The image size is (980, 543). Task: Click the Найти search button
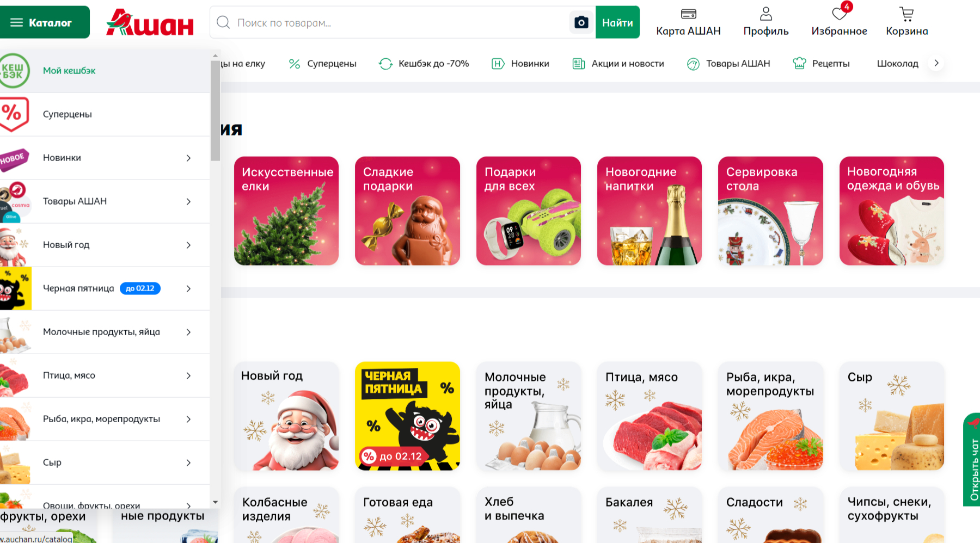tap(617, 22)
